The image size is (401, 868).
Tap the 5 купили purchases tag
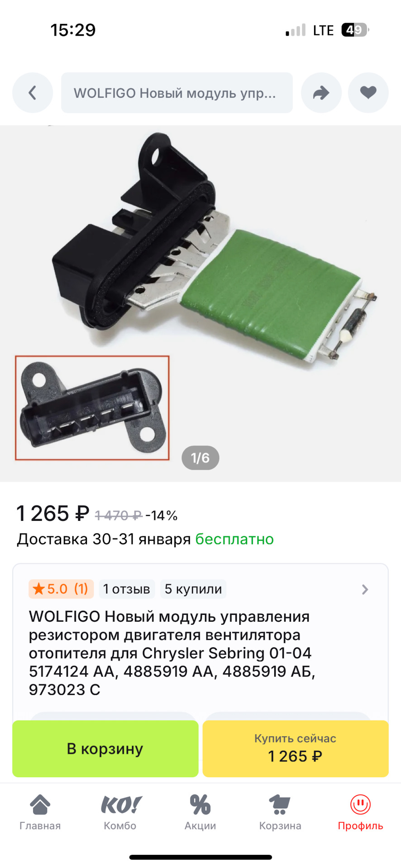[x=193, y=589]
